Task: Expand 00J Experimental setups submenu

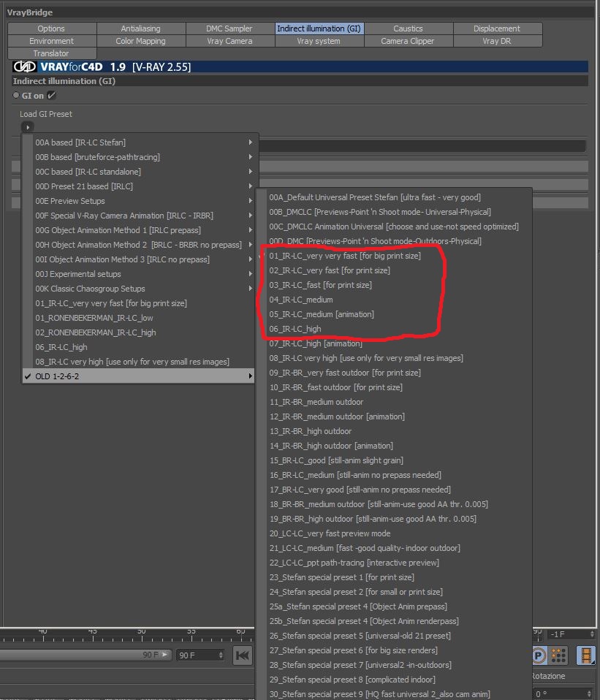Action: 138,274
